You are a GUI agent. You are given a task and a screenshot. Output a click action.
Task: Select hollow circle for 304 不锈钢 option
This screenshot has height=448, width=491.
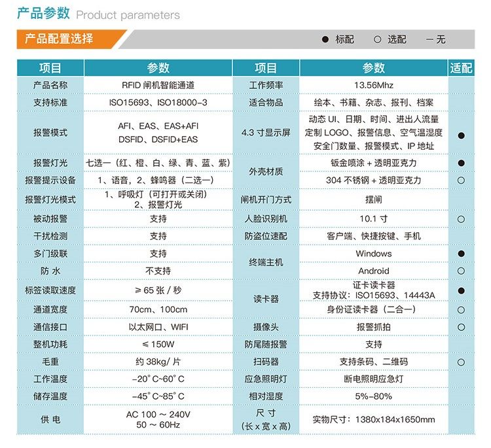click(461, 181)
